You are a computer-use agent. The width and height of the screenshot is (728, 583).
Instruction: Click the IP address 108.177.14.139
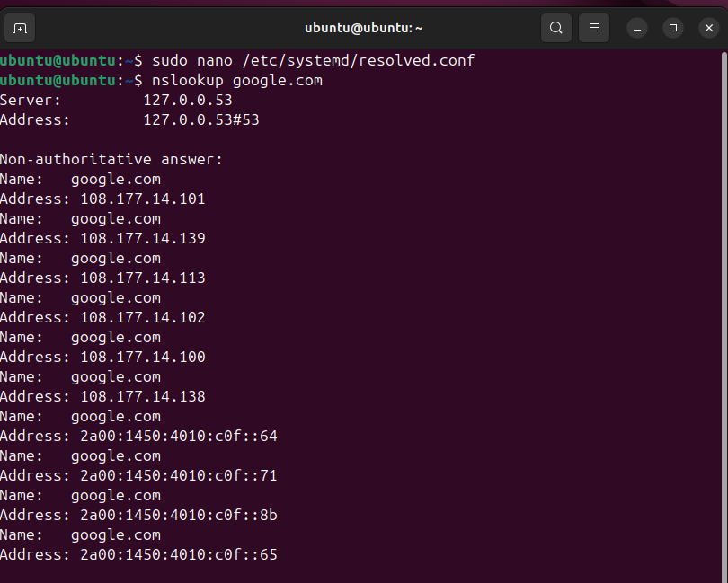[143, 238]
